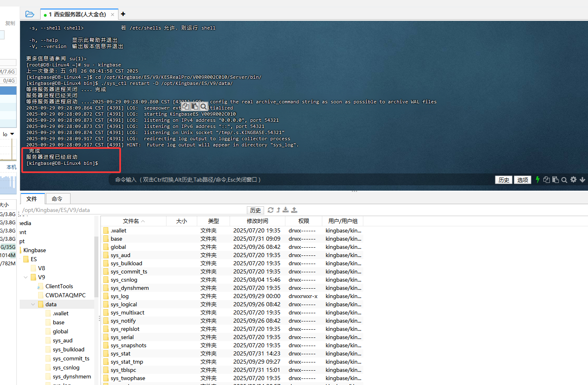Click 复制 copy label in left panel
The image size is (588, 385).
point(10,23)
